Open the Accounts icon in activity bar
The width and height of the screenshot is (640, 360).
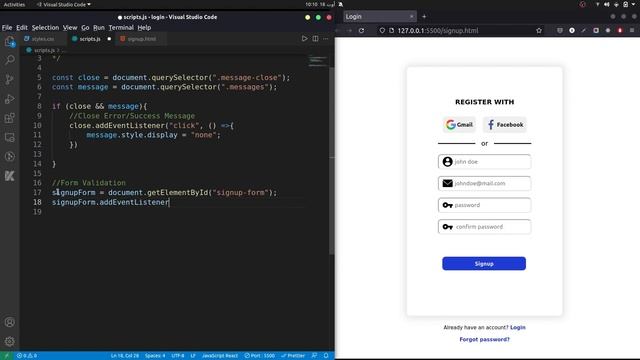(x=9, y=322)
